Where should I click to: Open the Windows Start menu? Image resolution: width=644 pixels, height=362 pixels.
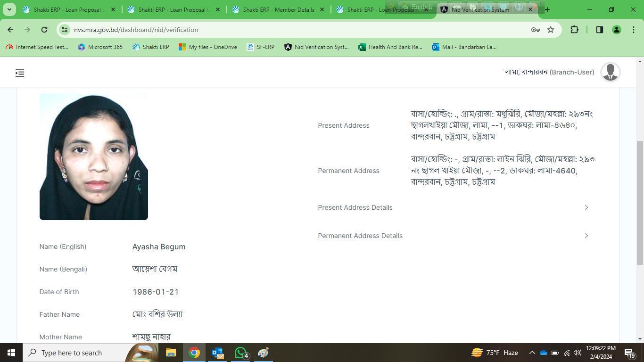11,353
